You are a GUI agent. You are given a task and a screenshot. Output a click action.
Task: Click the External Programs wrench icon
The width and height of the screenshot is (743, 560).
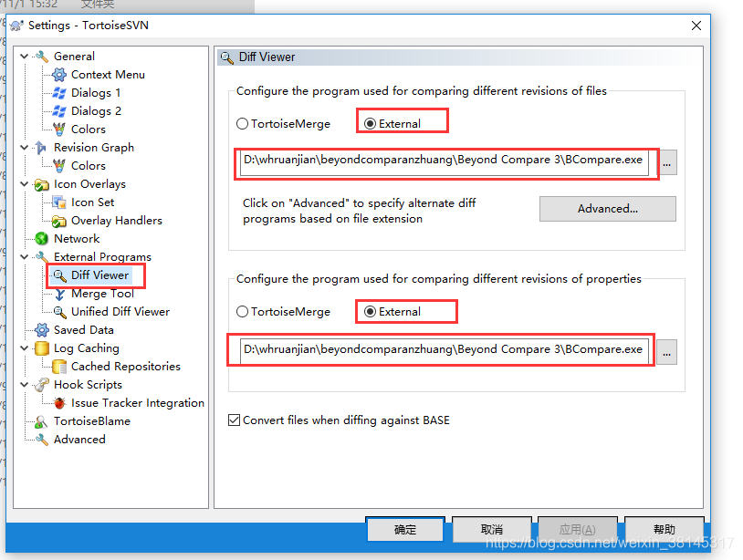[x=42, y=257]
